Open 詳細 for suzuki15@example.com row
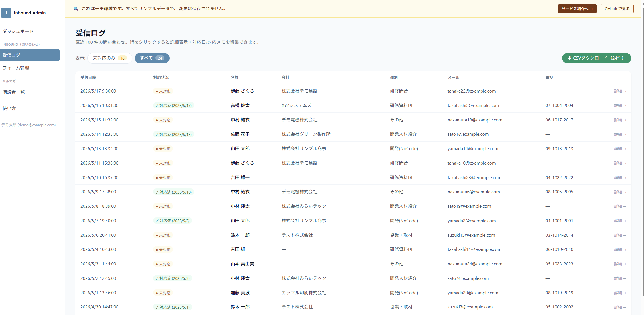 620,235
